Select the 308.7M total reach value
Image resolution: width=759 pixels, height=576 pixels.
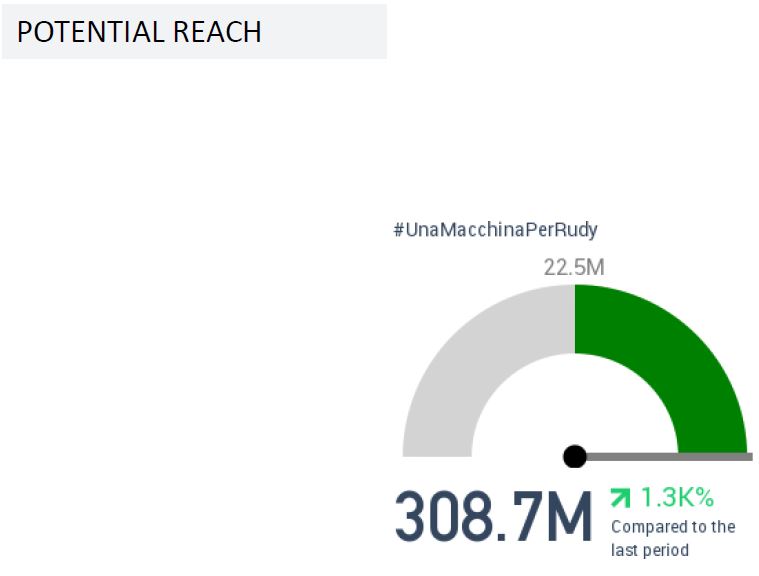(x=493, y=516)
